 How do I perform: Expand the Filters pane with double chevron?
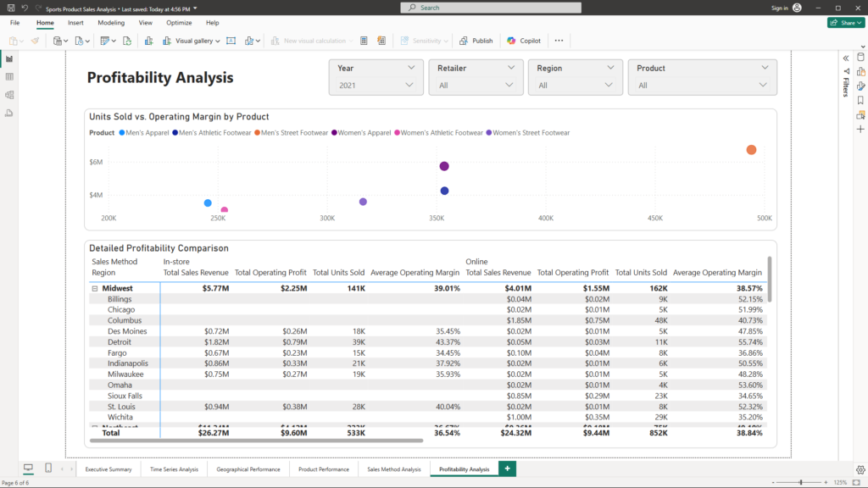(845, 58)
